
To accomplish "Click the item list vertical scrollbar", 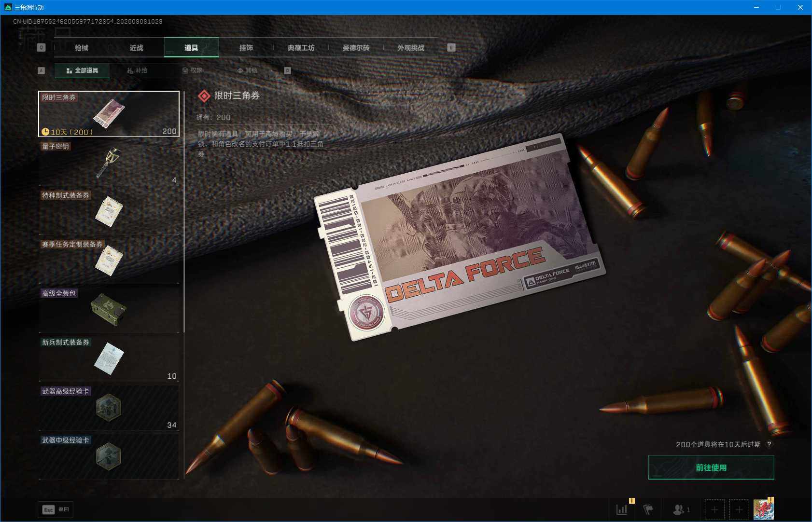I will (x=184, y=212).
